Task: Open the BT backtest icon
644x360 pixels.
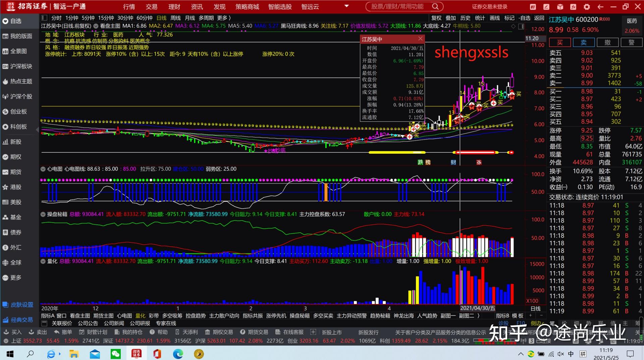Action: tap(533, 7)
